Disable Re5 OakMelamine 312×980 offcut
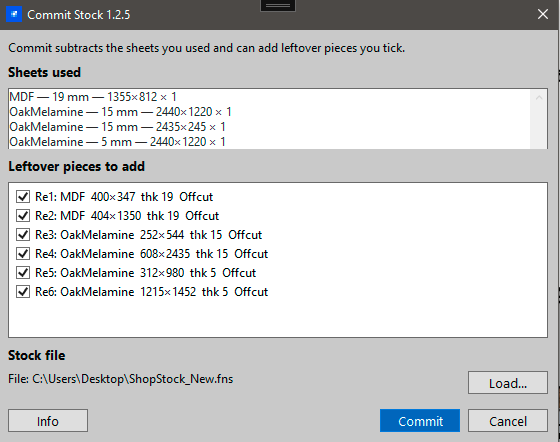The width and height of the screenshot is (560, 442). 23,273
